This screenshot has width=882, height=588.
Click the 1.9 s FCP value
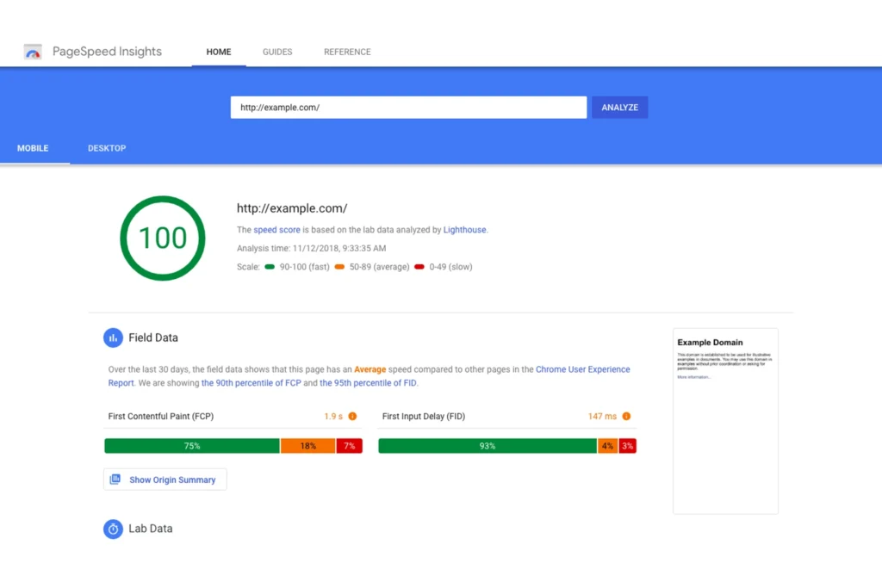(333, 417)
